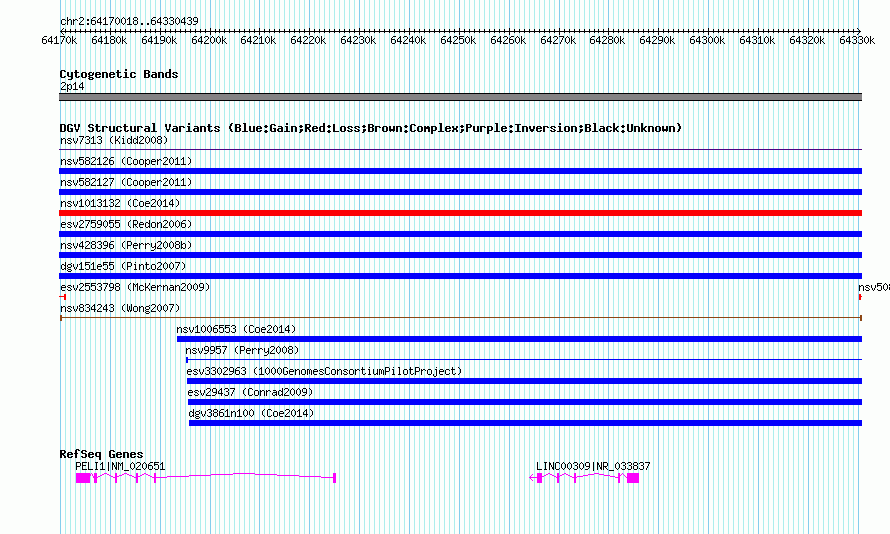Screen dimensions: 890x534
Task: Click the 64170k ruler position
Action: pyautogui.click(x=59, y=40)
